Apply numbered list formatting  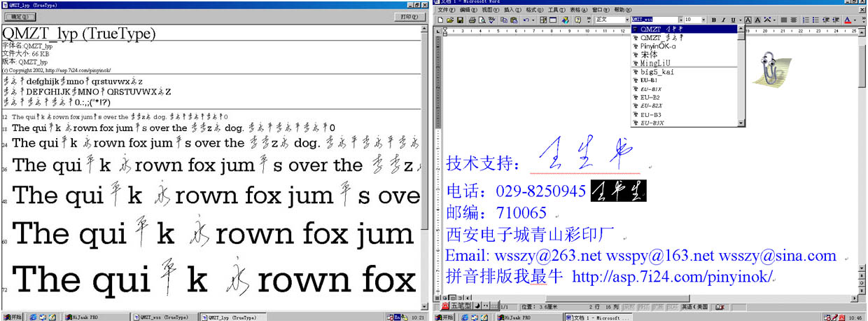tap(806, 20)
